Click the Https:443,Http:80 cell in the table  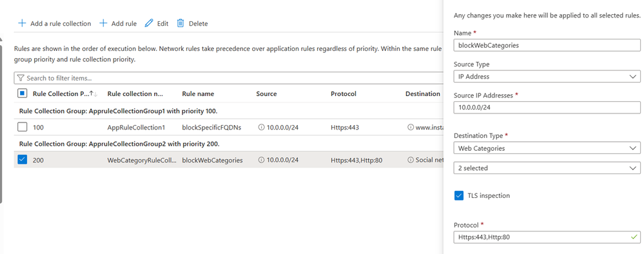tap(356, 161)
